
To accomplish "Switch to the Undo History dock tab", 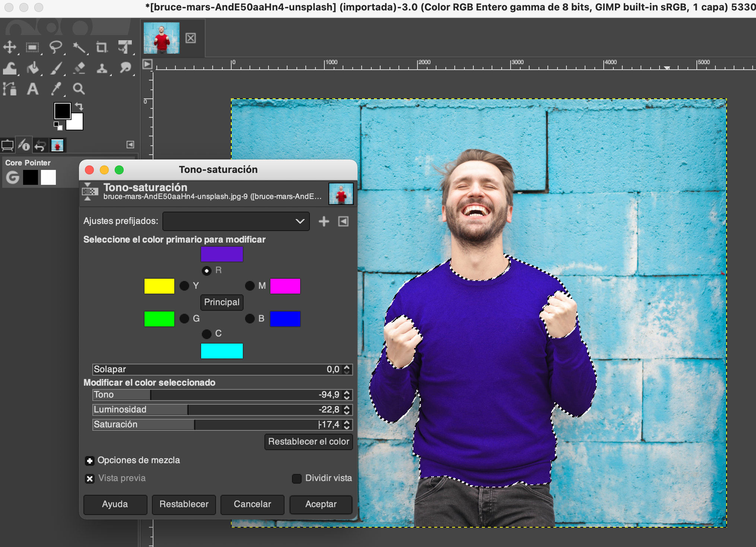I will pyautogui.click(x=40, y=145).
